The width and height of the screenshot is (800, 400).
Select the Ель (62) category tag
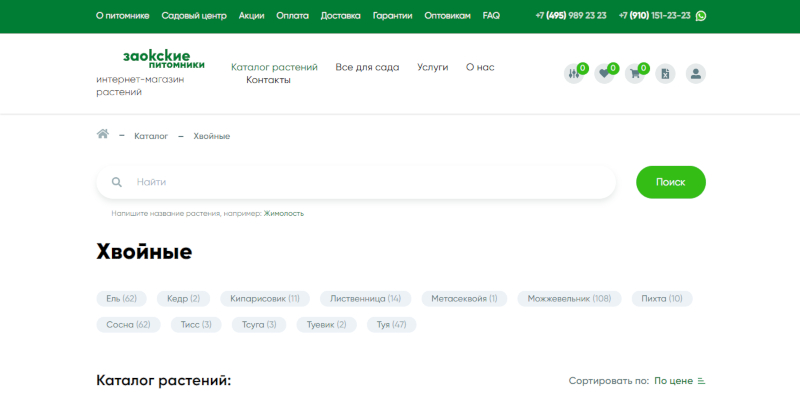tap(121, 298)
